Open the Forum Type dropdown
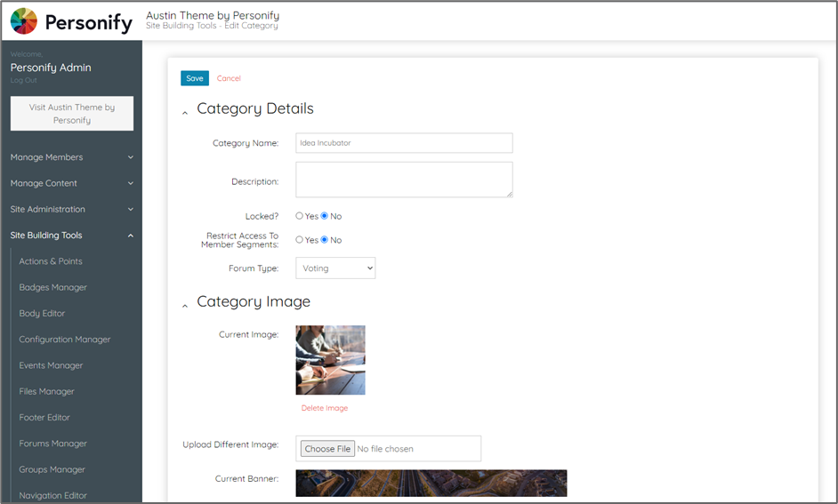 [x=335, y=268]
